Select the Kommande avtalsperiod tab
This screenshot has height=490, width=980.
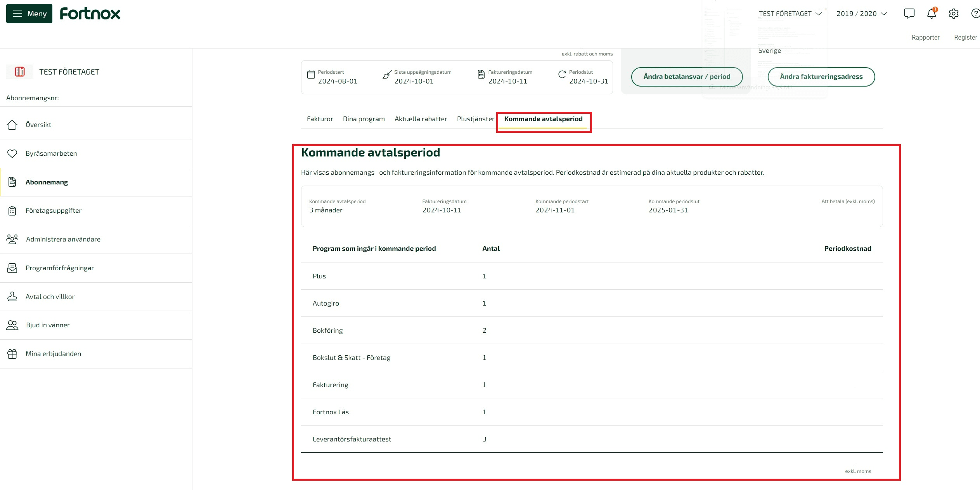[543, 119]
